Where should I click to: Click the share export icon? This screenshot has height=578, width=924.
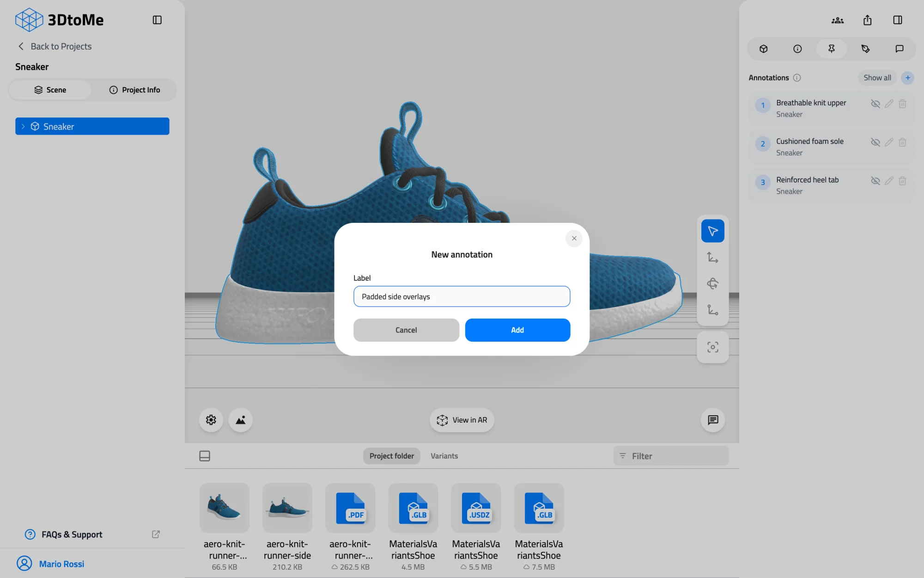point(868,20)
